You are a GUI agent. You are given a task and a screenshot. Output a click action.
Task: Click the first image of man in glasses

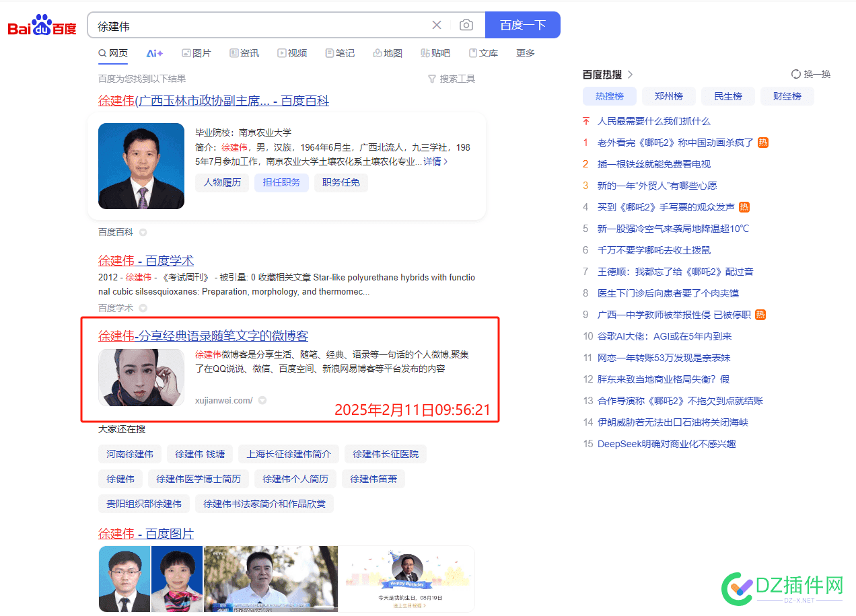[x=124, y=578]
